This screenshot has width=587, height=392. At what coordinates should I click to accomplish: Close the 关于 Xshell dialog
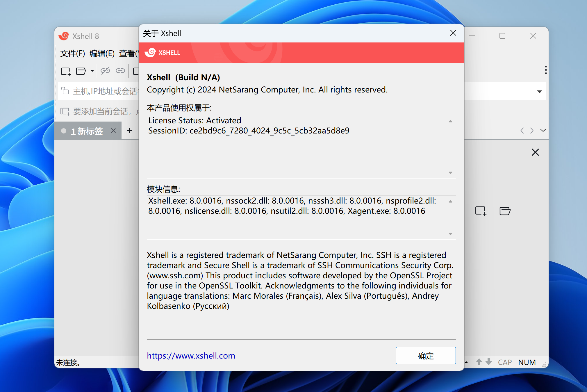453,33
